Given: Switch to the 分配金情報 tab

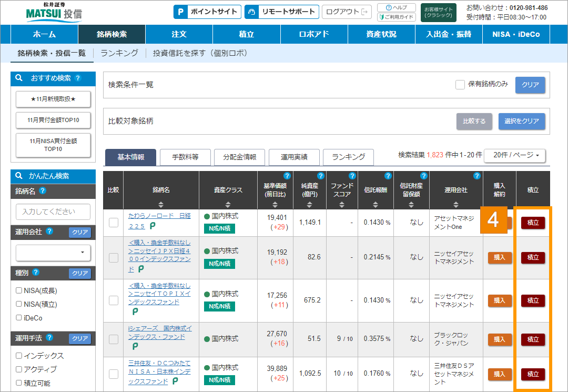Looking at the screenshot, I should click(x=239, y=157).
